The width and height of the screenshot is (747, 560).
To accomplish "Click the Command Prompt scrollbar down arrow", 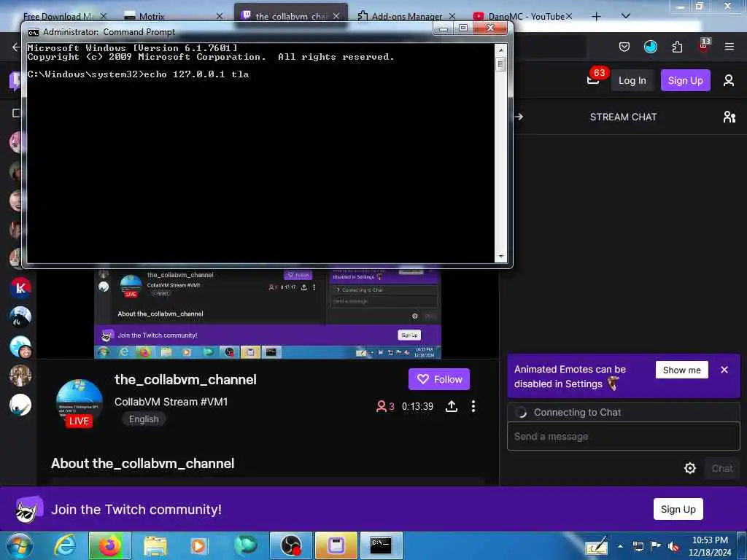I will coord(500,256).
